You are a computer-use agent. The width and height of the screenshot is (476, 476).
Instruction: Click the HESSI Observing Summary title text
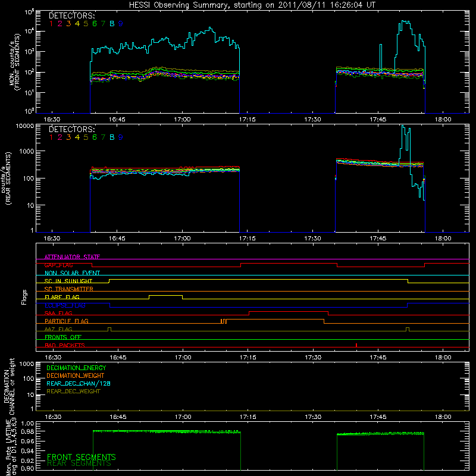point(252,5)
